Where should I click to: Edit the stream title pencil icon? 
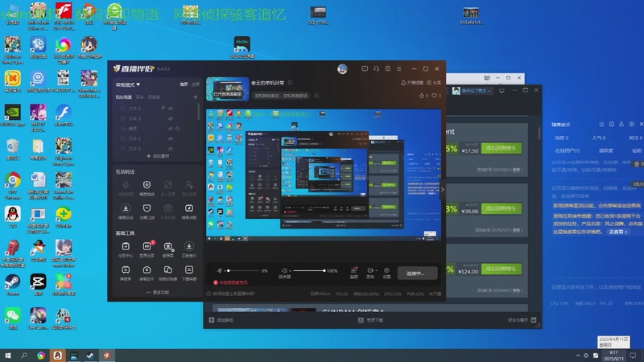290,83
